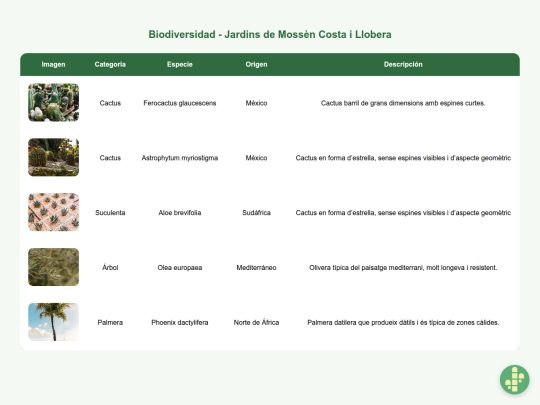Click the floating cactus icon button
The image size is (540, 405).
coord(514,379)
